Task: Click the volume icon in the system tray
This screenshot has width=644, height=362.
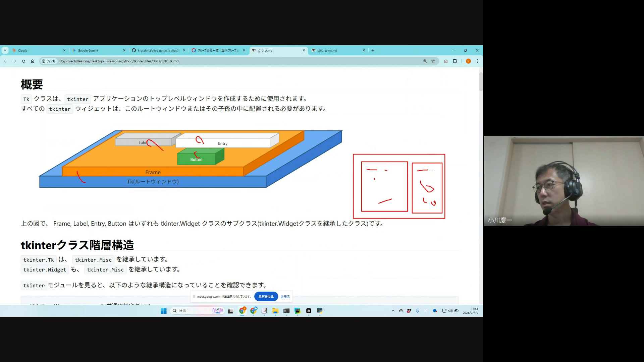Action: (450, 311)
